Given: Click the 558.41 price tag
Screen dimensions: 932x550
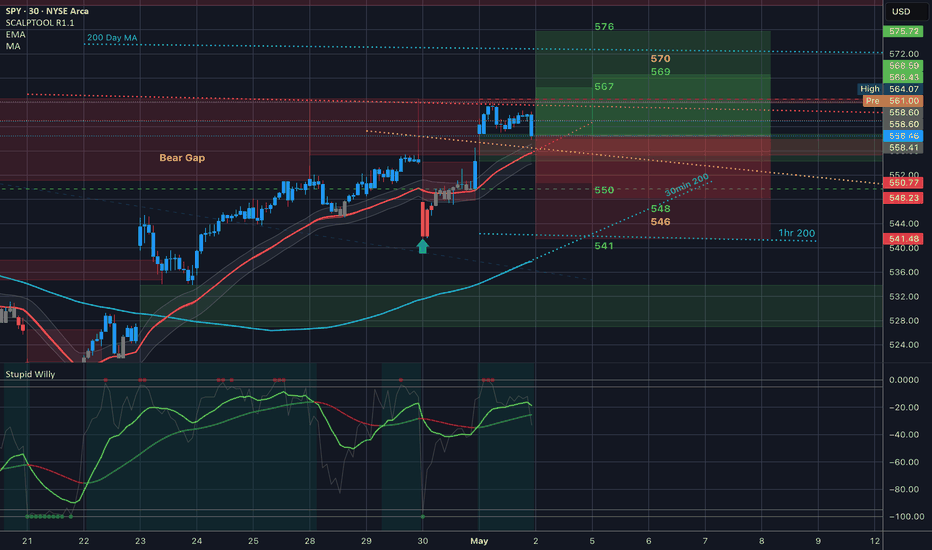Looking at the screenshot, I should [903, 147].
